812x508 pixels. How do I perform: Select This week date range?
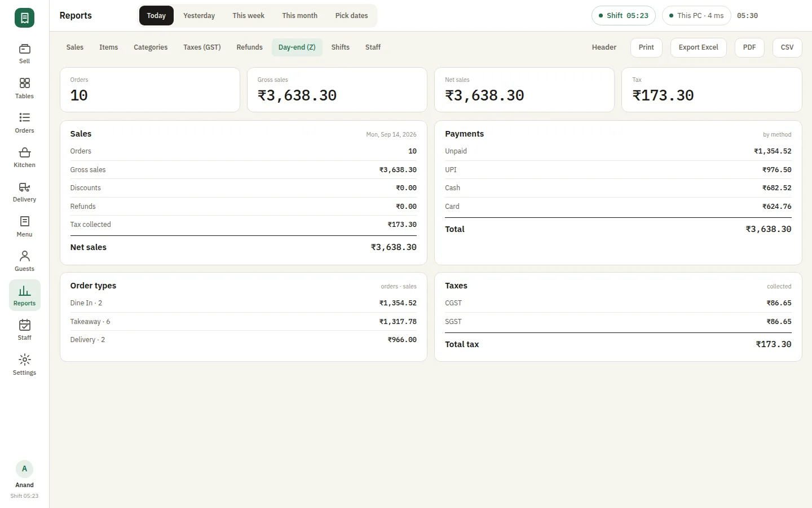(x=248, y=16)
